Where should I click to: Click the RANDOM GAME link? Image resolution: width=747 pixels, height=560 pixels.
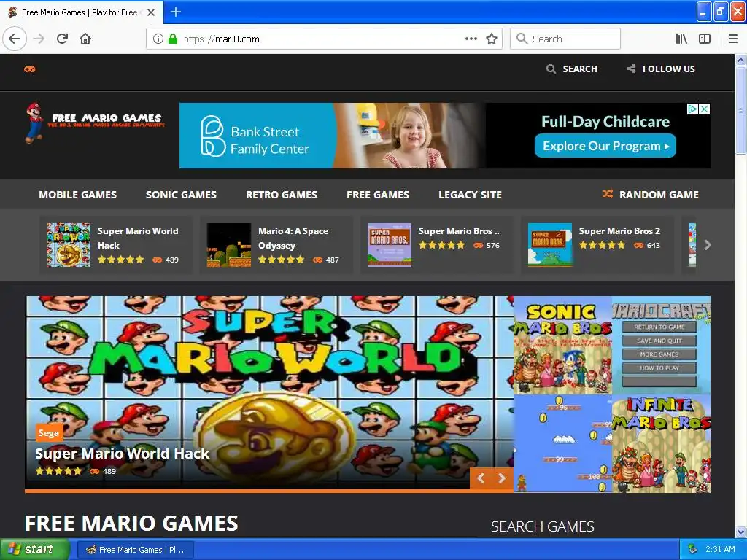tap(651, 194)
